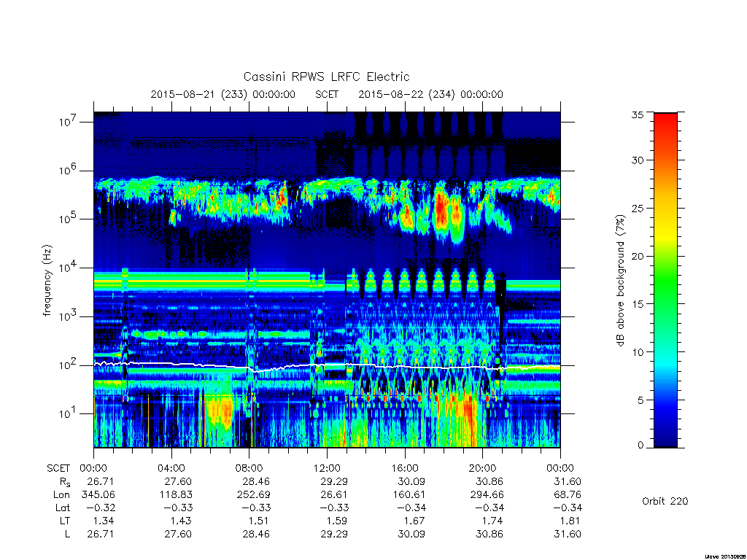Click the 'frequency (Hz)' axis label
This screenshot has width=747, height=560.
[47, 281]
